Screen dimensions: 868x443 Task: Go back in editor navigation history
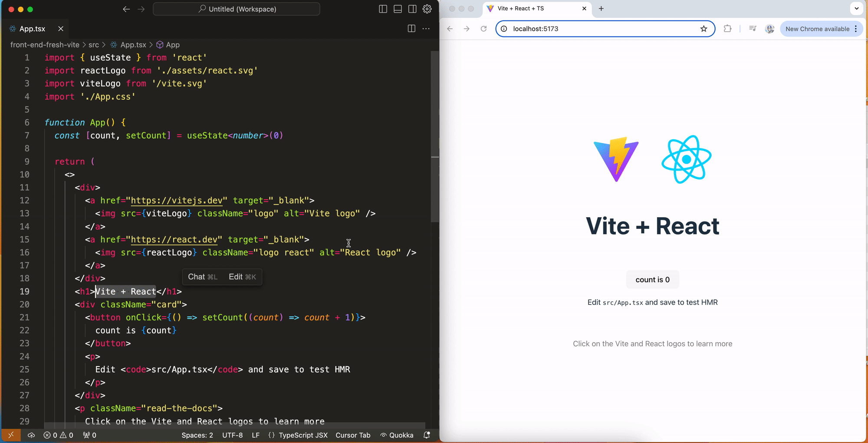click(x=126, y=9)
